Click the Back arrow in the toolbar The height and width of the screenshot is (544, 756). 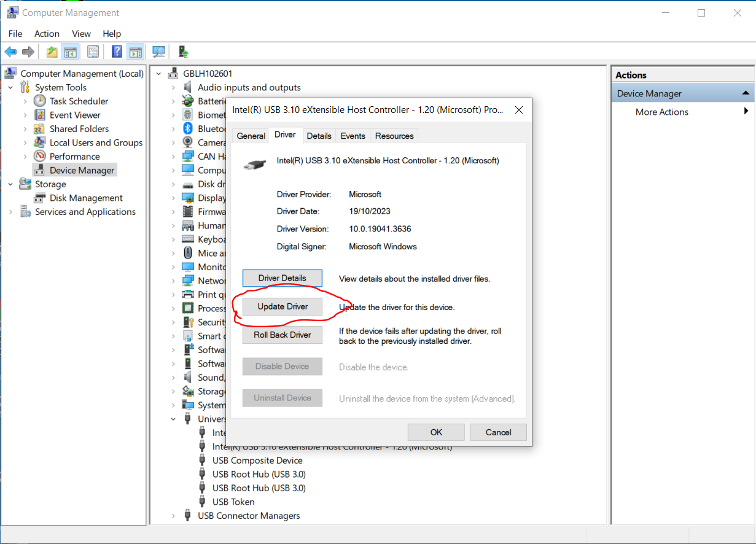pos(10,52)
